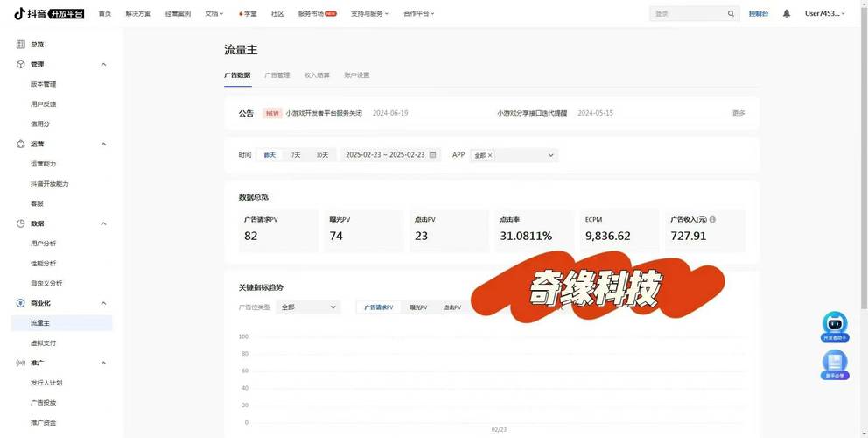The height and width of the screenshot is (438, 868).
Task: Open the calendar icon in date range
Action: click(433, 155)
